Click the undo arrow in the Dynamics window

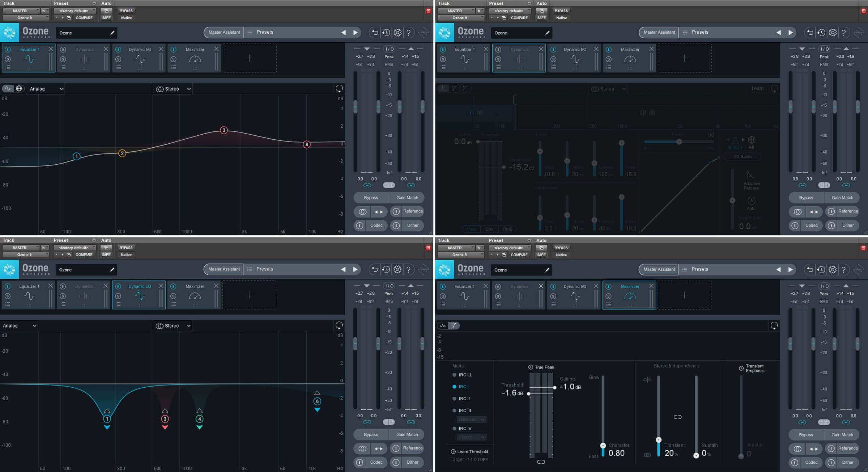pos(810,33)
